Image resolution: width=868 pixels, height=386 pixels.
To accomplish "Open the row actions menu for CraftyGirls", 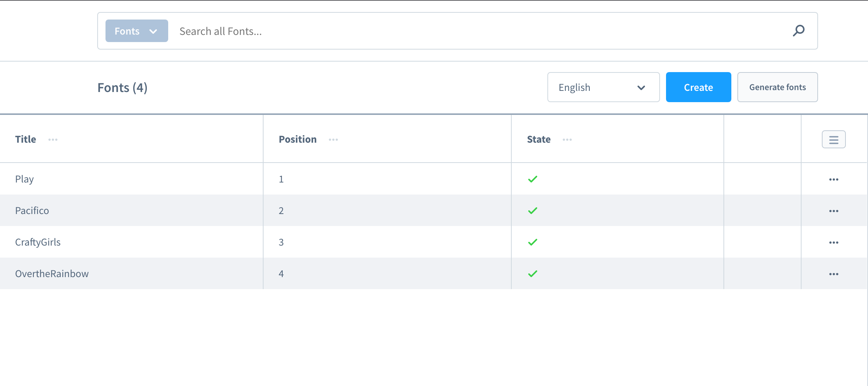I will tap(833, 243).
